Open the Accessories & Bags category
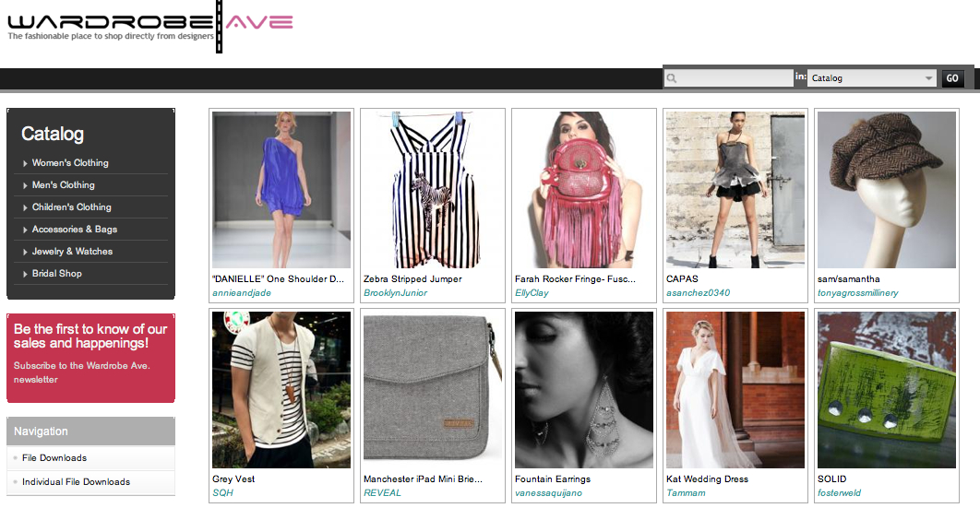Image resolution: width=980 pixels, height=508 pixels. point(75,229)
